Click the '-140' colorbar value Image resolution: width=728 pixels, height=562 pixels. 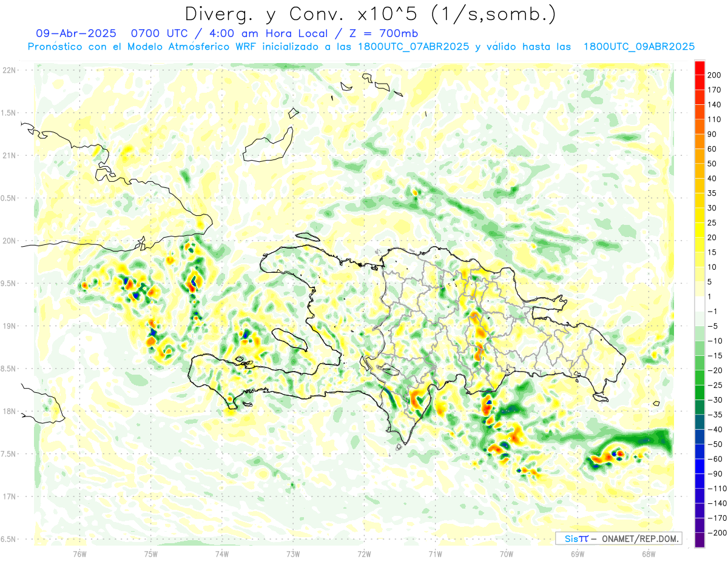716,504
